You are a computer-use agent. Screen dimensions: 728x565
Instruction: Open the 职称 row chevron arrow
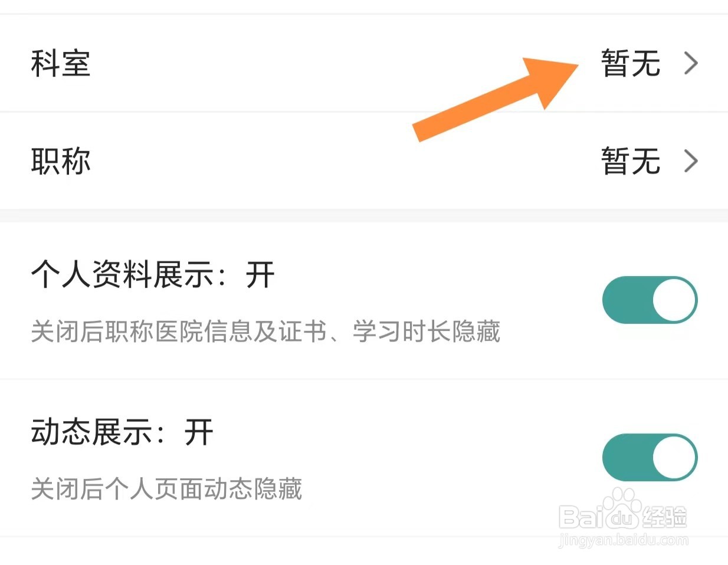tap(691, 161)
